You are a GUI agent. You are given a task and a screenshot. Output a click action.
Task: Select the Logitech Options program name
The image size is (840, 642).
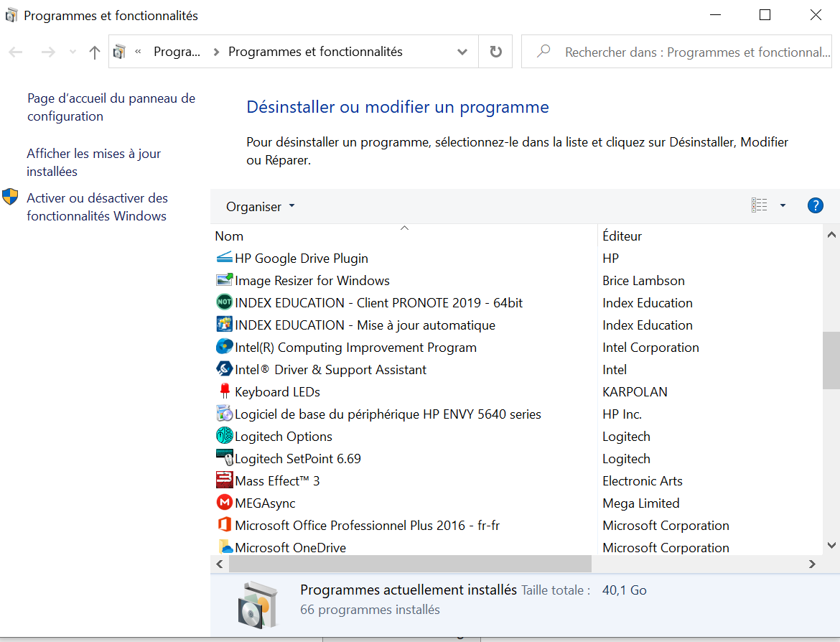(x=284, y=436)
